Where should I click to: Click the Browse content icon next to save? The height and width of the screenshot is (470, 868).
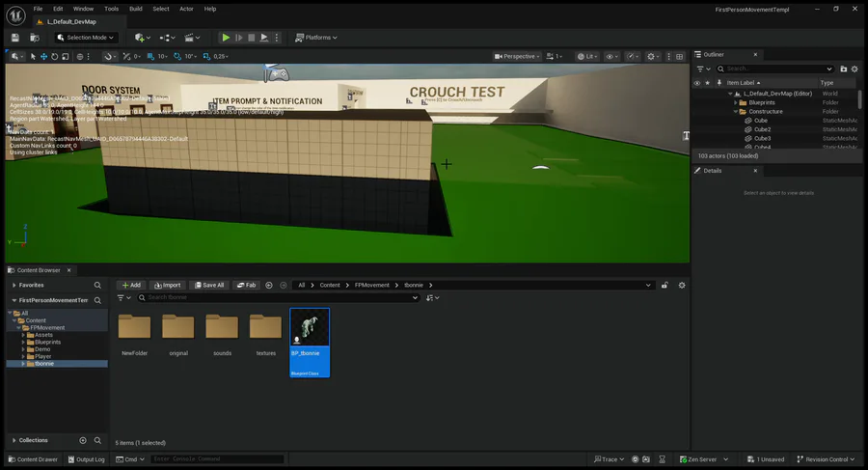pos(35,38)
